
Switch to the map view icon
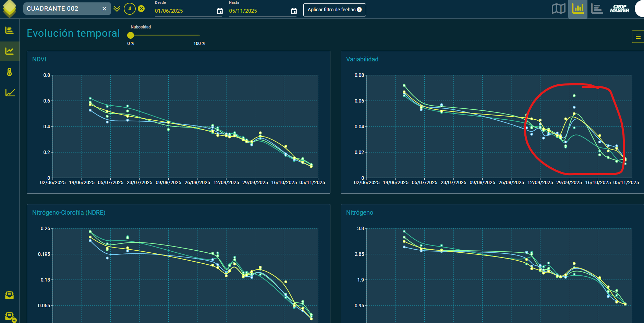558,9
